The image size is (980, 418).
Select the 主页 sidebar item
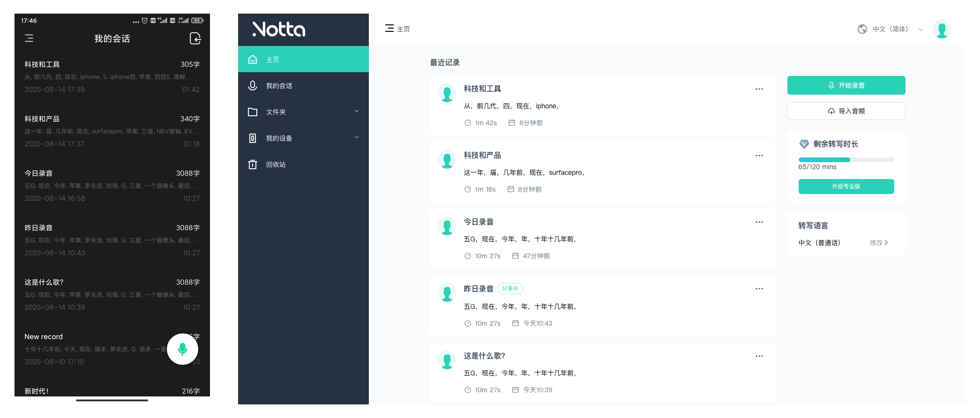pos(272,60)
